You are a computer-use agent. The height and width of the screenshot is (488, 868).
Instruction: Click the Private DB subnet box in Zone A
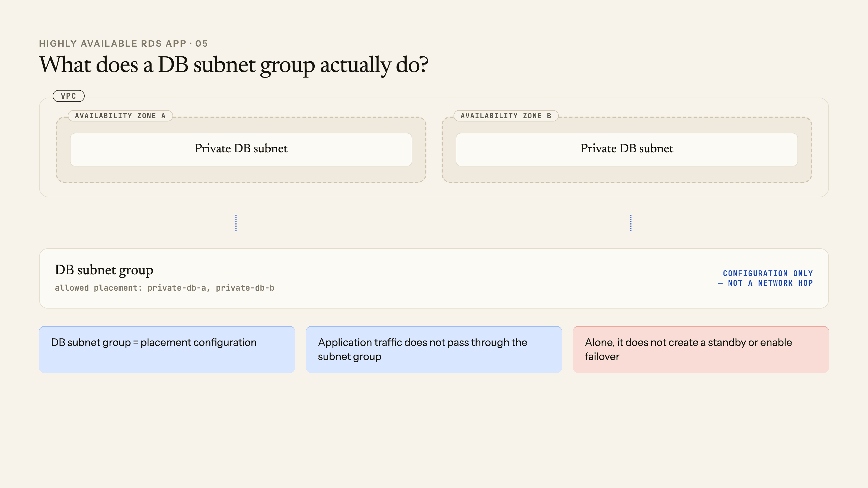tap(241, 149)
